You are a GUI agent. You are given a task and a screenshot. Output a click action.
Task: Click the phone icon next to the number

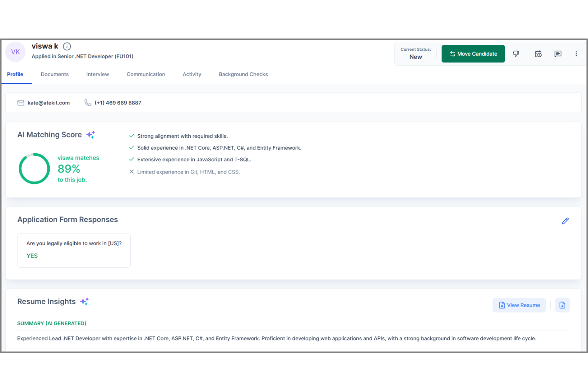pyautogui.click(x=88, y=102)
